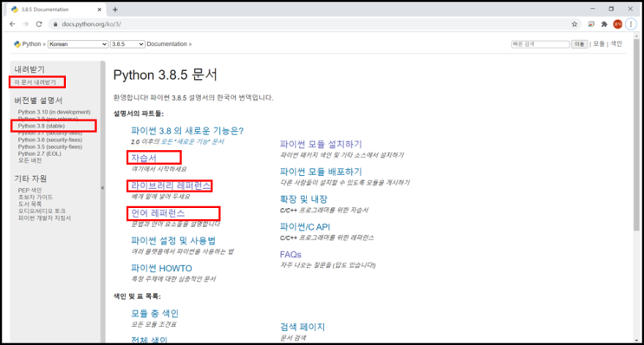Open the 도서 목록 link
Image resolution: width=644 pixels, height=345 pixels.
pos(29,204)
